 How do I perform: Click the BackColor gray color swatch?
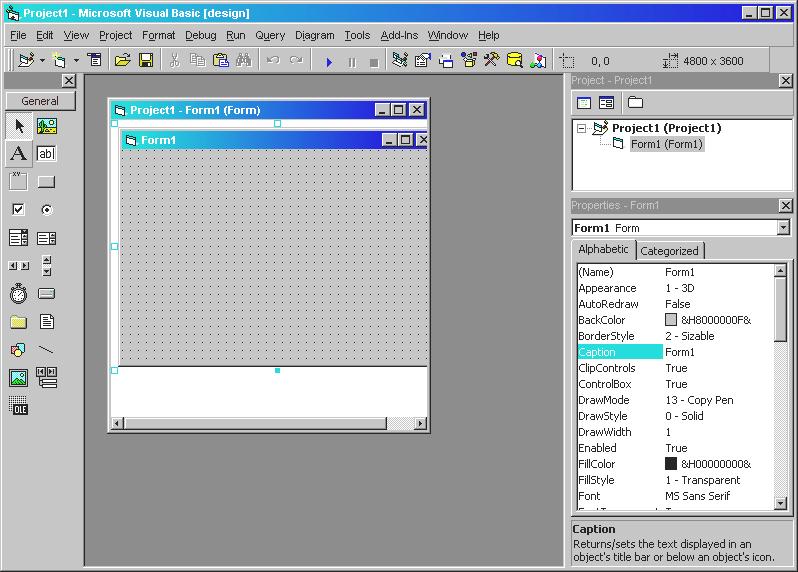tap(671, 320)
